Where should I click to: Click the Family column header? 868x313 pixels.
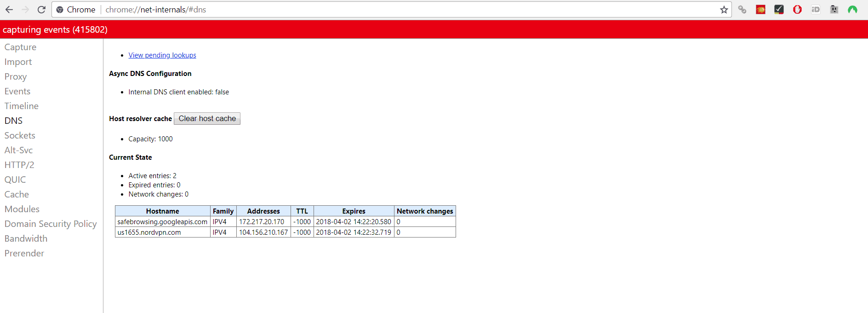[x=223, y=211]
